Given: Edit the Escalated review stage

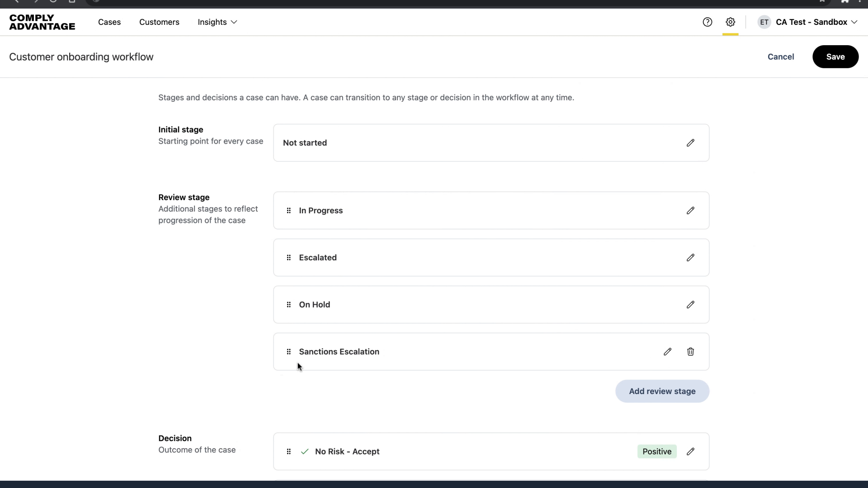Looking at the screenshot, I should tap(690, 258).
